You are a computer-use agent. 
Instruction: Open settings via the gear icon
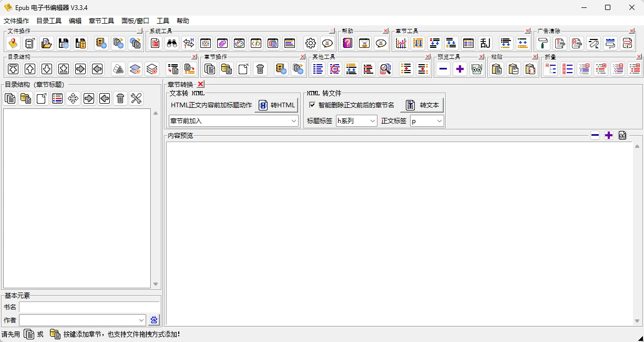311,43
